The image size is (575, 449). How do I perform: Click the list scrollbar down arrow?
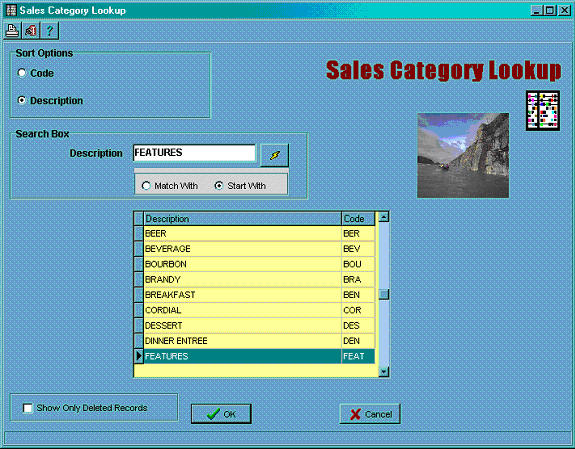(x=384, y=372)
